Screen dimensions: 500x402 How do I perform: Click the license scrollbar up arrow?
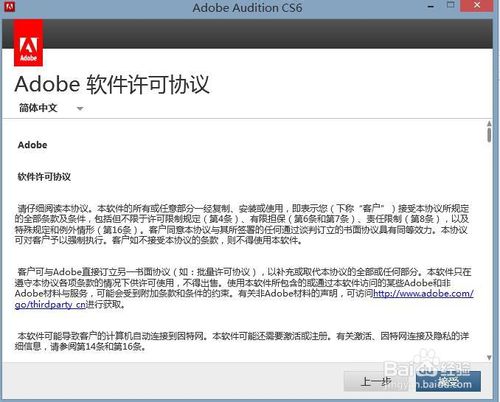489,123
